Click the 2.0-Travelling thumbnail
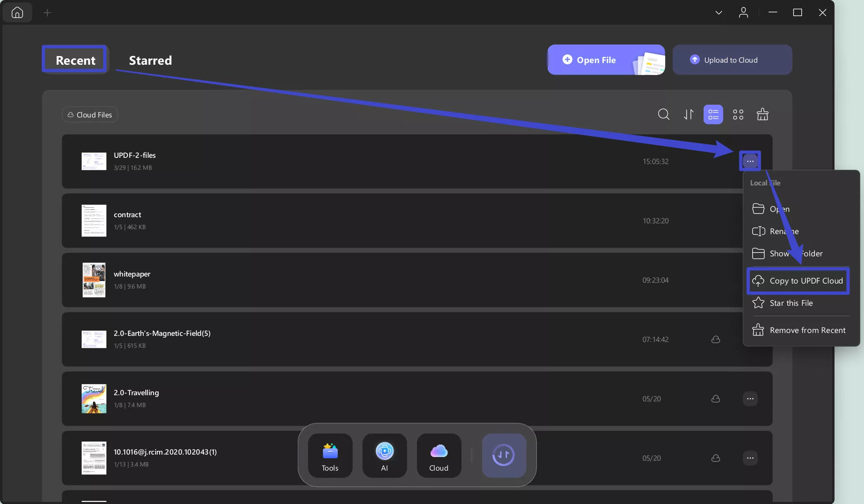Image resolution: width=864 pixels, height=504 pixels. pyautogui.click(x=94, y=399)
